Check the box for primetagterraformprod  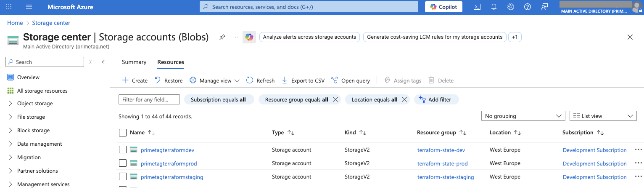(123, 163)
